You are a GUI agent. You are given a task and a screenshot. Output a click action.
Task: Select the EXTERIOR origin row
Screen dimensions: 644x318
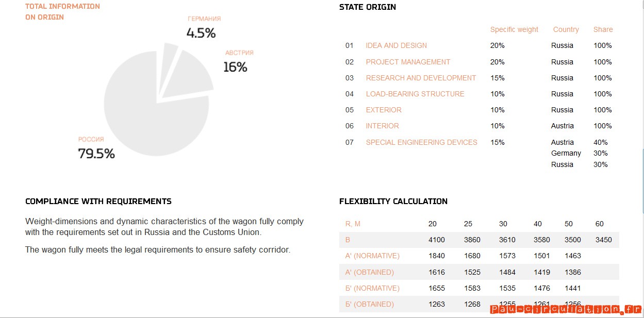pos(384,110)
